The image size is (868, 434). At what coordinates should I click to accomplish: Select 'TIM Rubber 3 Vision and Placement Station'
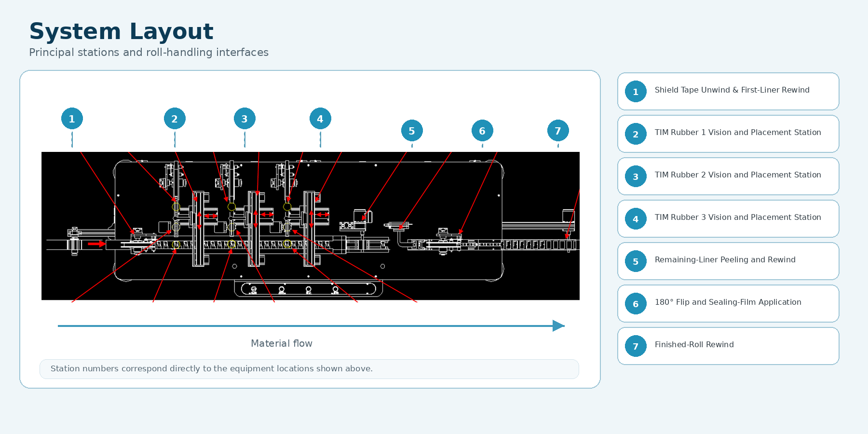coord(738,217)
